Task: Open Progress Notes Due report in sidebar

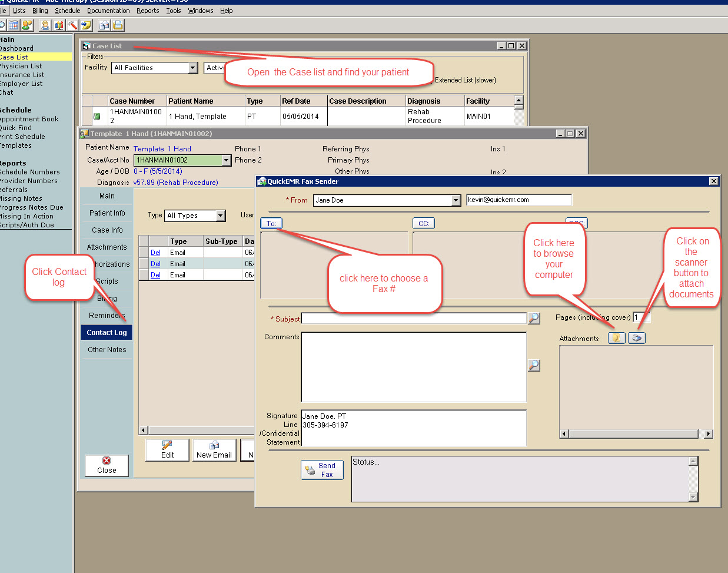Action: tap(31, 207)
